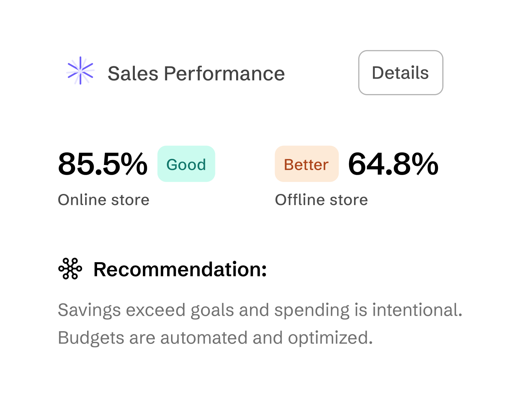This screenshot has height=401, width=532.
Task: Select the Offline store label
Action: (x=321, y=200)
